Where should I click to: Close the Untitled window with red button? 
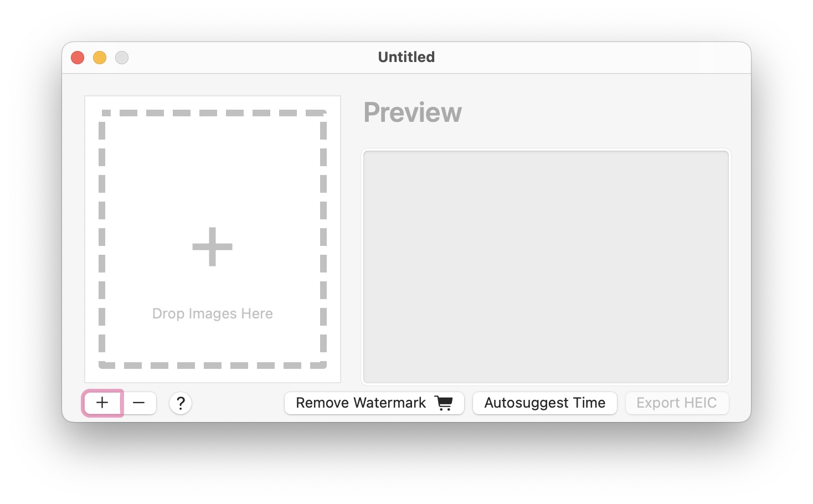point(78,58)
